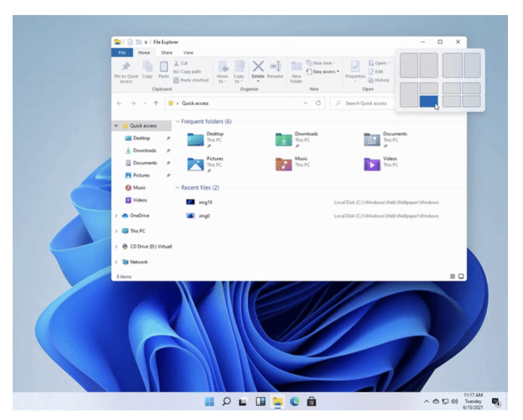Collapse Quick access in the navigation pane
Viewport: 523px width, 420px height.
point(116,126)
